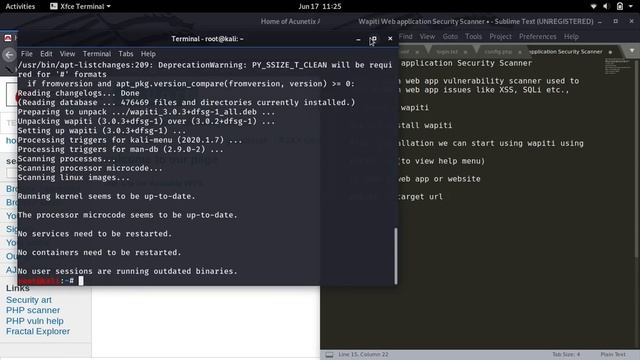Open the Fractal Explorer link
Viewport: 640px width, 360px height.
coord(38,331)
